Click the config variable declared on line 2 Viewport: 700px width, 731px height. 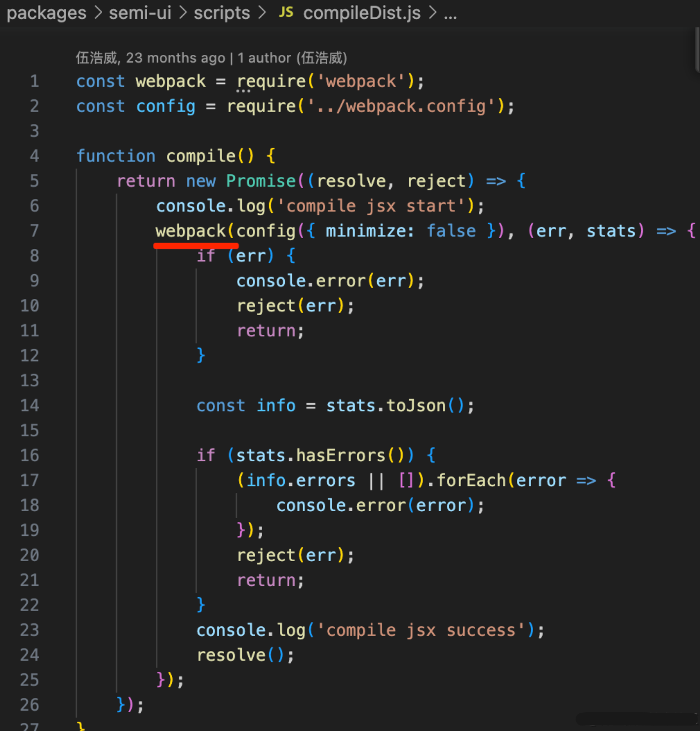click(x=166, y=106)
